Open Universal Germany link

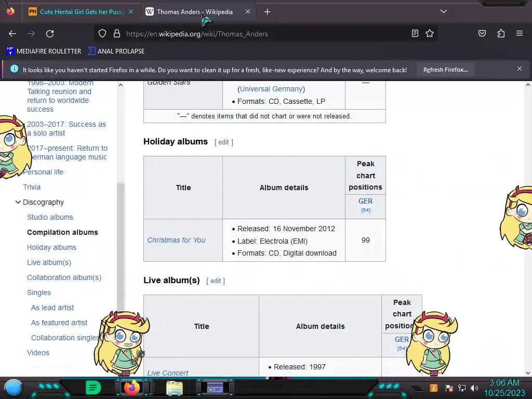(271, 89)
